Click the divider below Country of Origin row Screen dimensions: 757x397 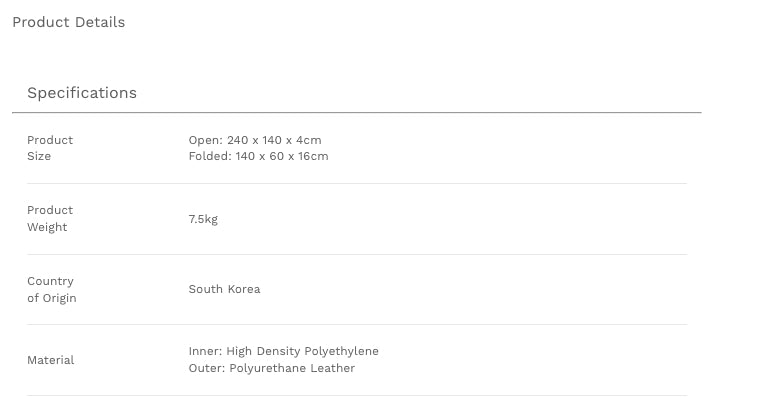pyautogui.click(x=357, y=325)
